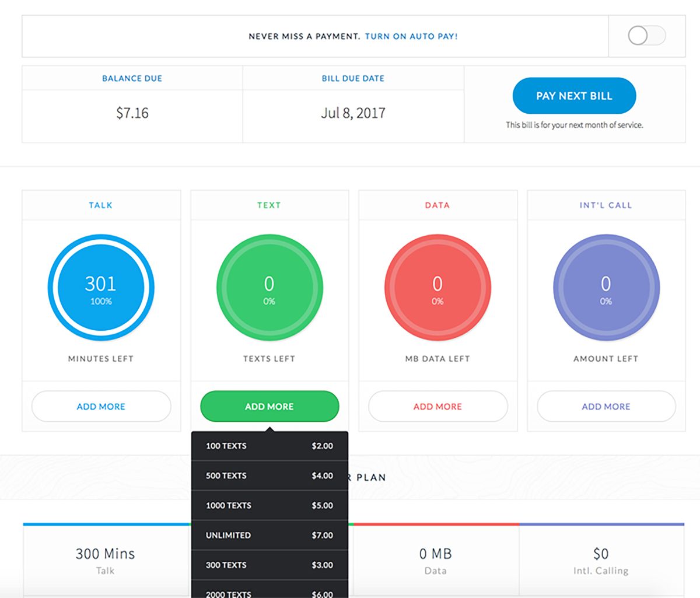Click the 300 Mins Talk plan tile
The height and width of the screenshot is (598, 700).
[107, 561]
